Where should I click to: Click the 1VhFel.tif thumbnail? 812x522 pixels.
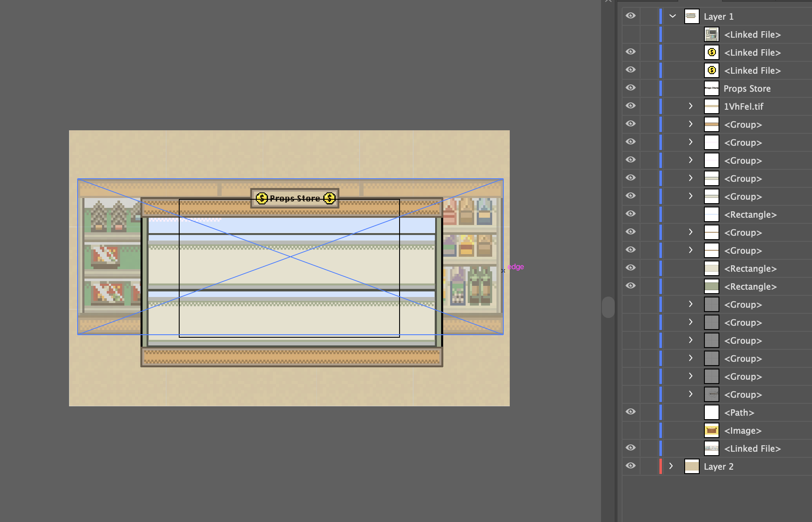tap(711, 106)
